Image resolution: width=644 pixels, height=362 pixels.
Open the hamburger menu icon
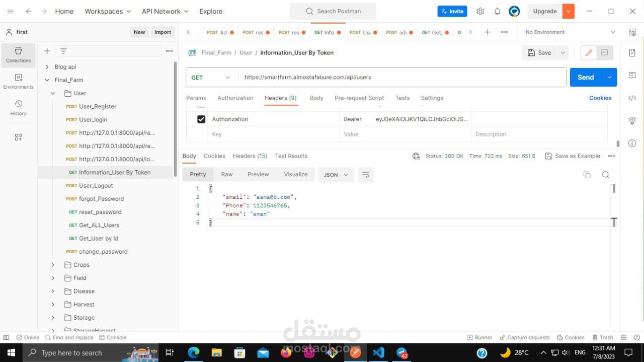pos(10,11)
